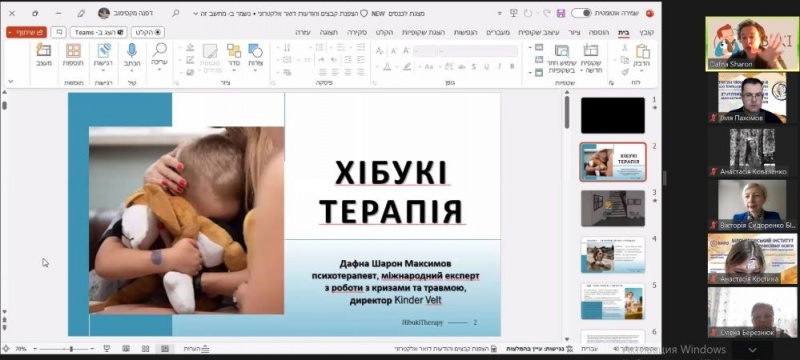Click the Present in Teams button

click(99, 32)
